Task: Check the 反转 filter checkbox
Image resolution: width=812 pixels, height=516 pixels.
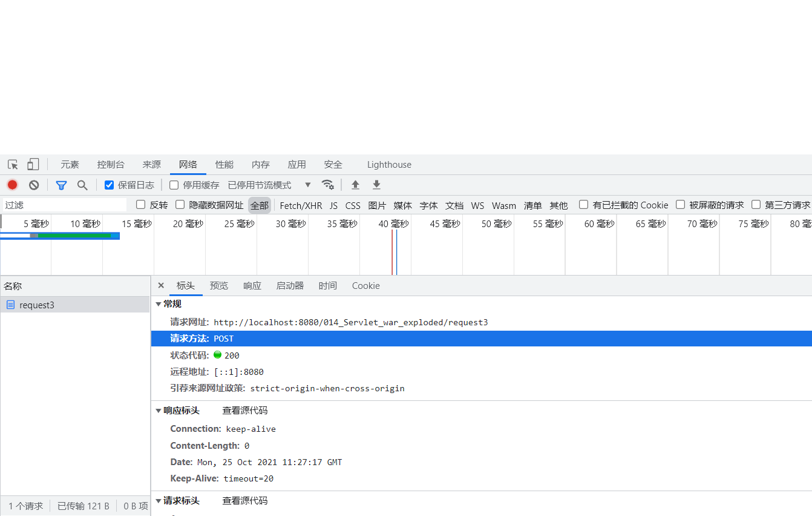Action: pyautogui.click(x=140, y=205)
